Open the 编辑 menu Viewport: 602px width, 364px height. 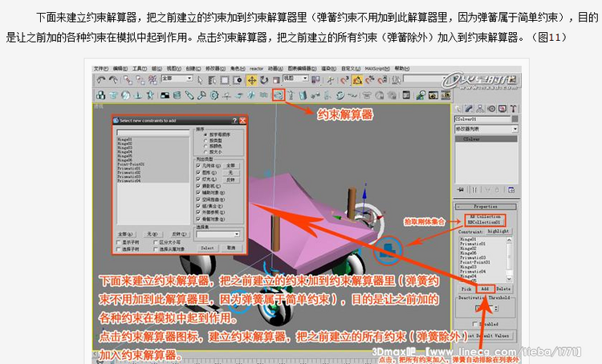click(120, 68)
